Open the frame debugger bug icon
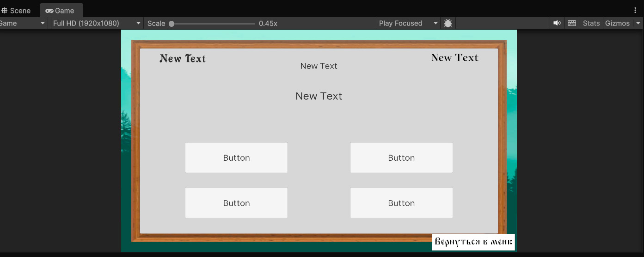This screenshot has width=644, height=257. pos(448,23)
